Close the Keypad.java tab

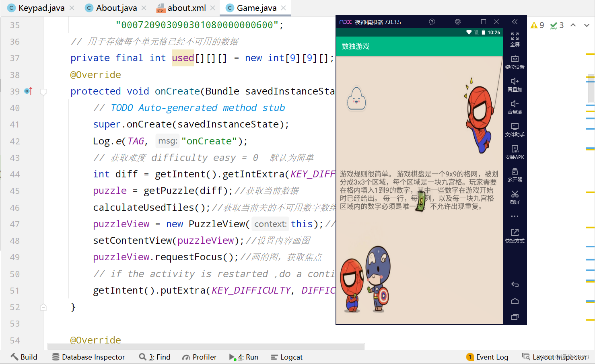pyautogui.click(x=72, y=8)
